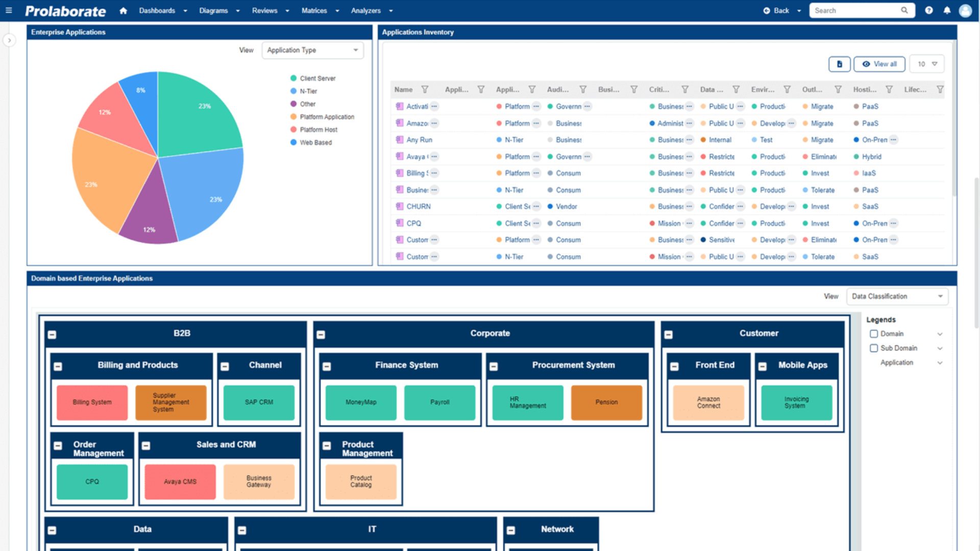This screenshot has width=980, height=551.
Task: Click the View all button
Action: tap(879, 64)
